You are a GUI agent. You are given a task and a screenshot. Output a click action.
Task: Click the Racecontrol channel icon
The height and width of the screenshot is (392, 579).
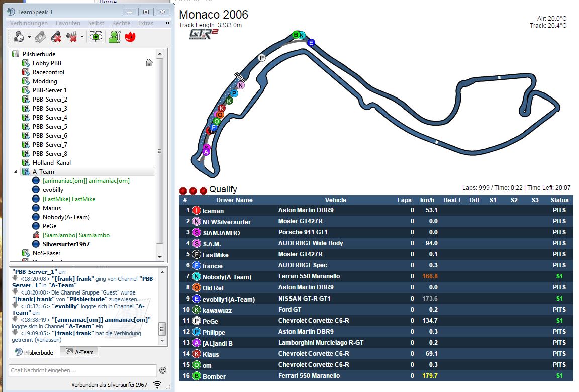point(26,72)
